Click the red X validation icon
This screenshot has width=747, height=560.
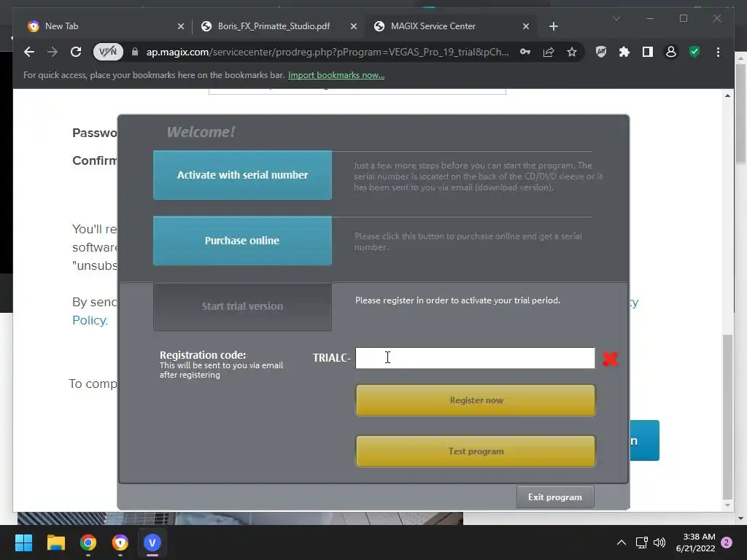pos(610,358)
